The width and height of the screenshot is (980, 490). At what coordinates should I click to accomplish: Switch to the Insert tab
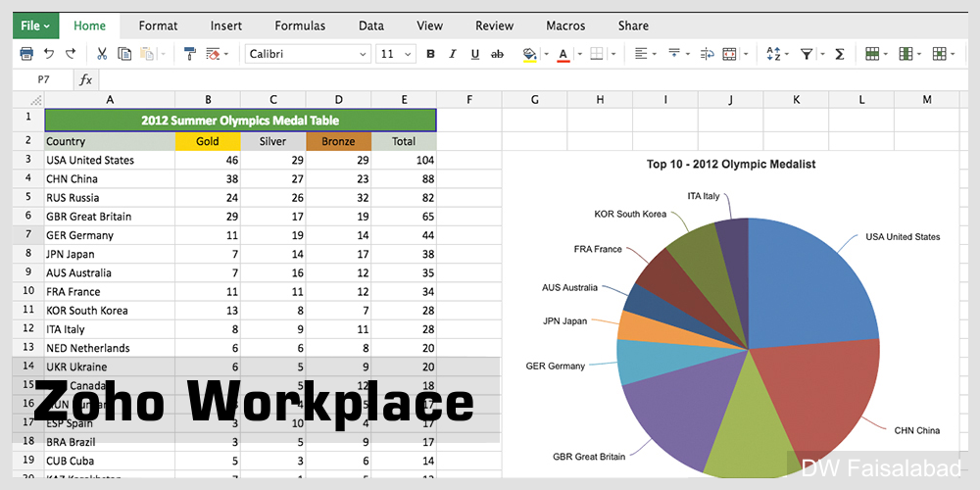point(225,25)
